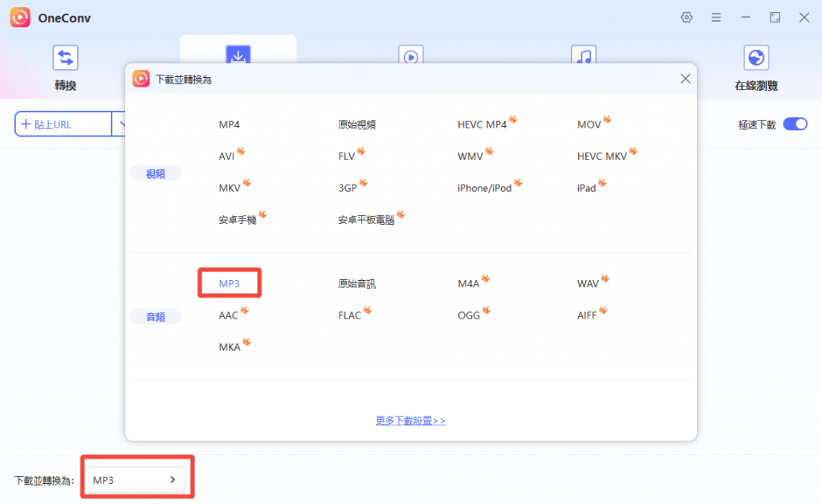Toggle the 極速下載 switch

pos(795,124)
